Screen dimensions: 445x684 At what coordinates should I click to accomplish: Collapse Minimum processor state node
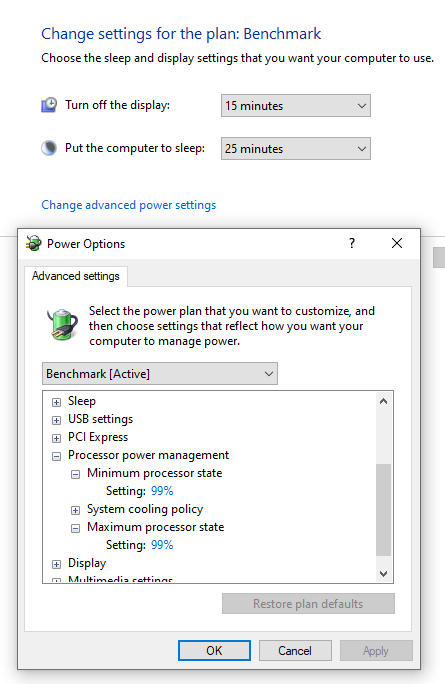(75, 474)
